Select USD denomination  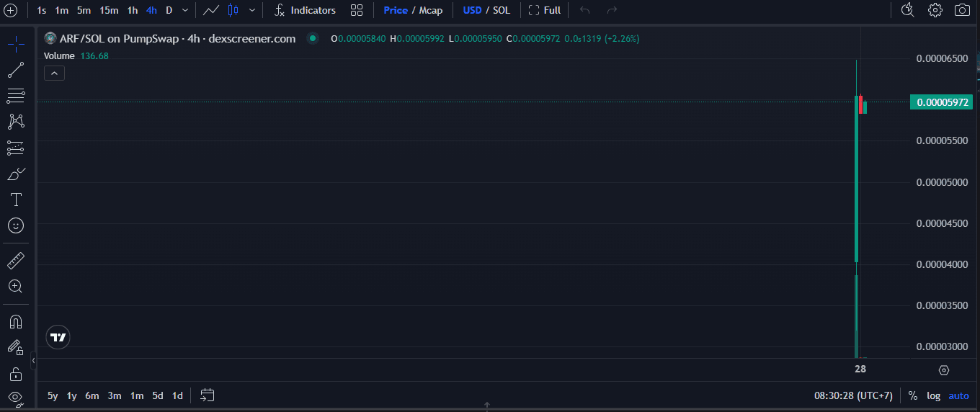pos(472,10)
